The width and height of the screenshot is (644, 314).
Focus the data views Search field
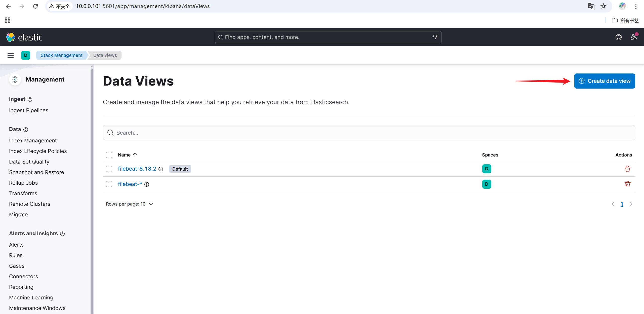click(369, 133)
